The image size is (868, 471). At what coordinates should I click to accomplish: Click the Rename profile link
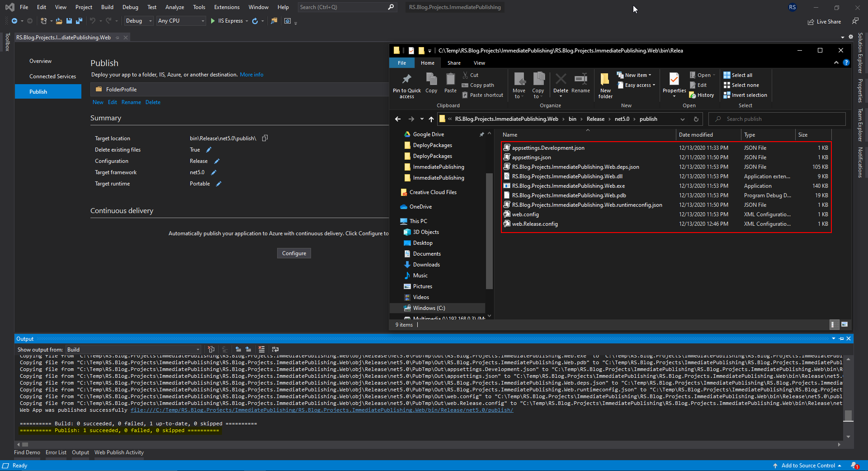(131, 102)
